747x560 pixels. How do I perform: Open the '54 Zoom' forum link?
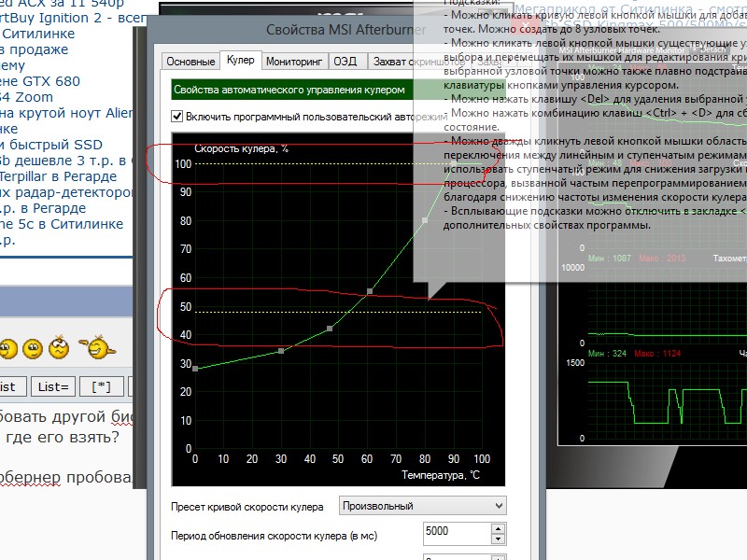pos(27,97)
